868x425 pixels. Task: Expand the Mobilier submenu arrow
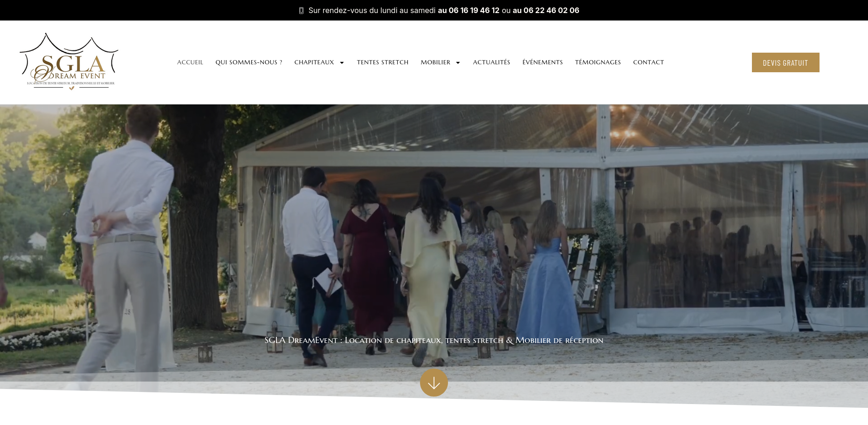pos(458,62)
